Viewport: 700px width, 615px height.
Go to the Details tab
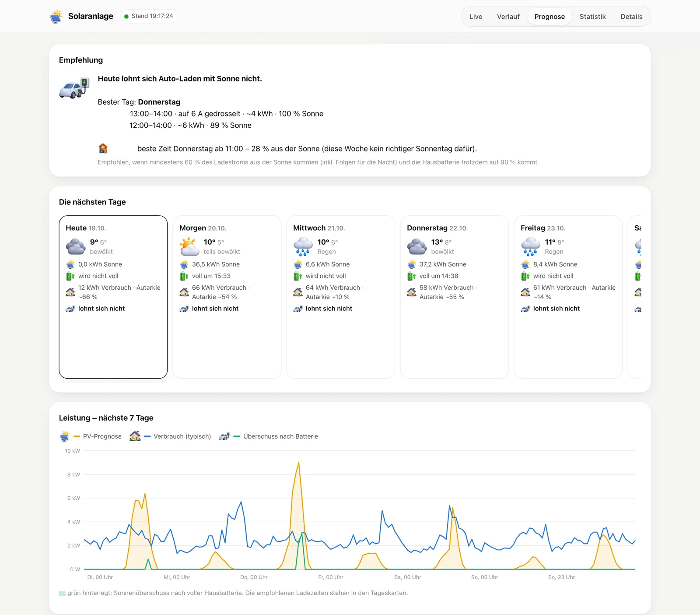pyautogui.click(x=631, y=17)
